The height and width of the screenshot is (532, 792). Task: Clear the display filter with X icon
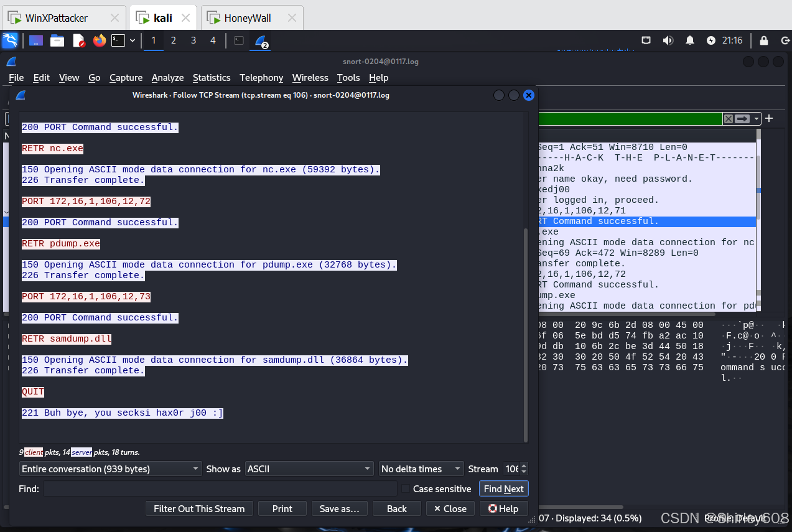click(728, 119)
